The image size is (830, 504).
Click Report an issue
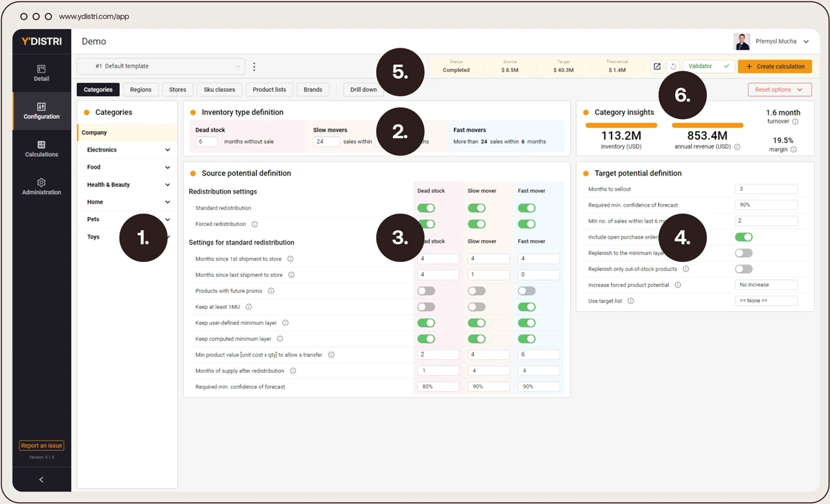click(41, 446)
